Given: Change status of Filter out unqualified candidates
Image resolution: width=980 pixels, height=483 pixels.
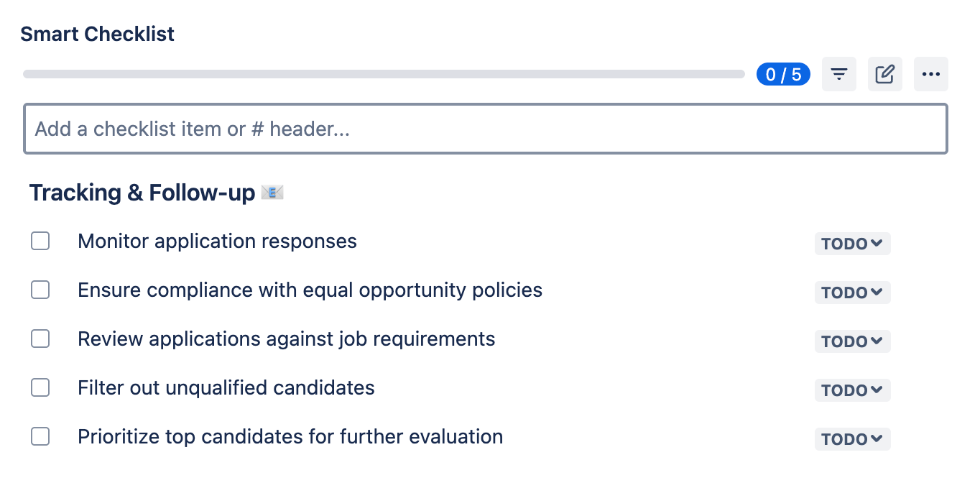Looking at the screenshot, I should coord(852,390).
